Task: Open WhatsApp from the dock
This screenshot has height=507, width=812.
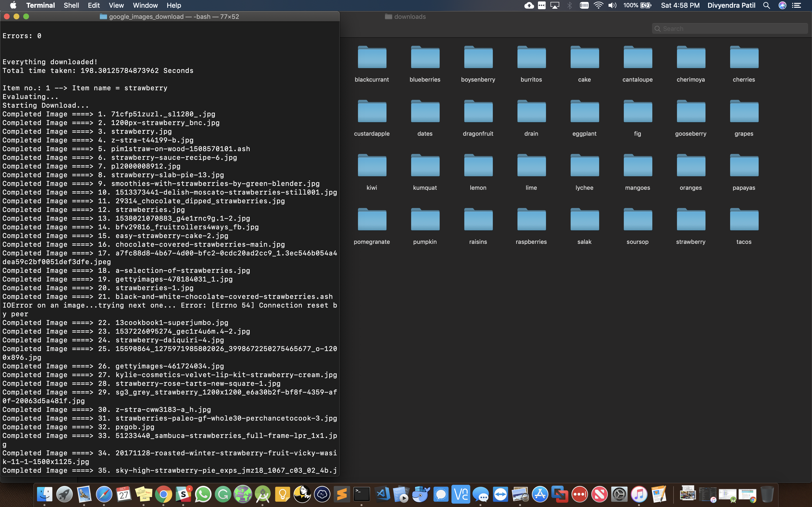Action: coord(203,494)
